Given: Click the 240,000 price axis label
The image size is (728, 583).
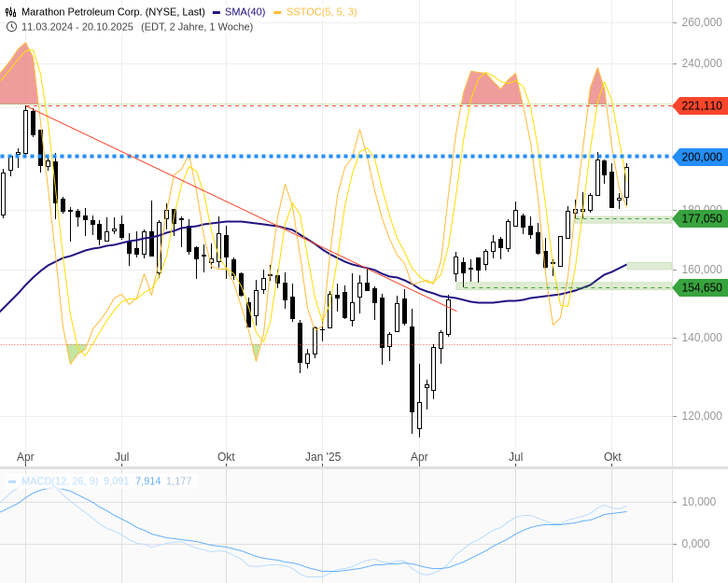Looking at the screenshot, I should [x=702, y=64].
